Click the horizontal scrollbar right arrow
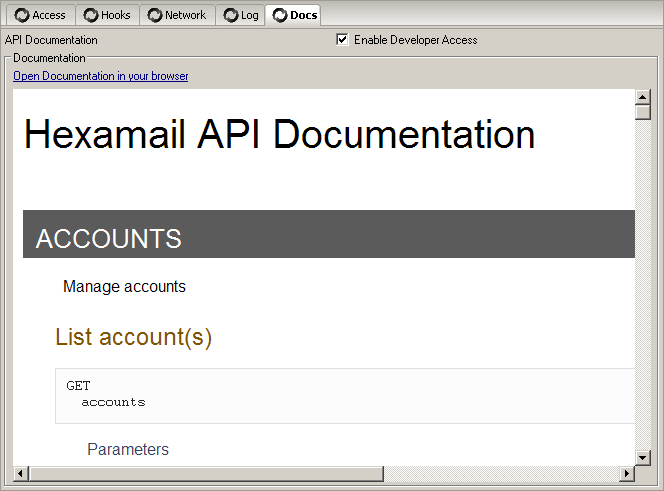This screenshot has height=491, width=664. (626, 473)
